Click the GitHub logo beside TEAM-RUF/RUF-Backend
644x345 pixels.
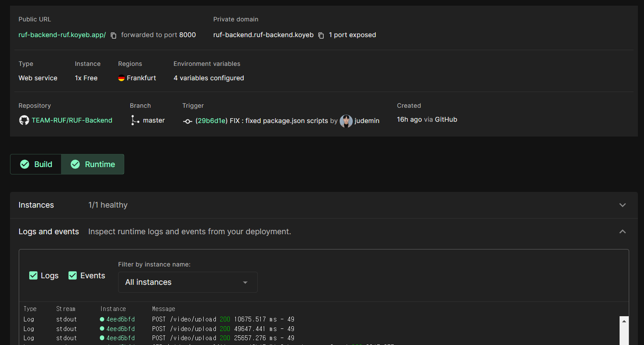24,120
